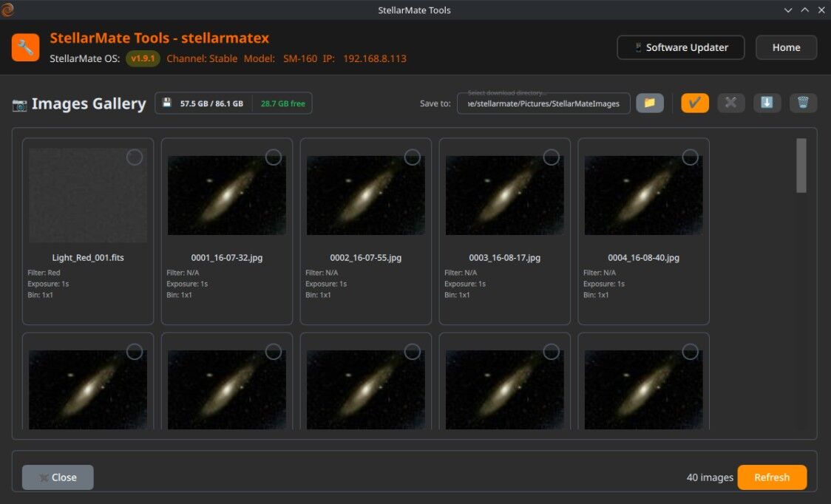Open the 0003_16-08-17.jpg galaxy thumbnail
Image resolution: width=831 pixels, height=504 pixels.
[x=504, y=195]
